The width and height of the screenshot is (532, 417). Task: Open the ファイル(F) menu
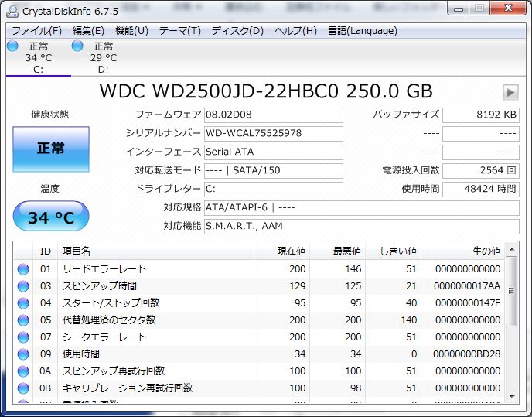(36, 31)
